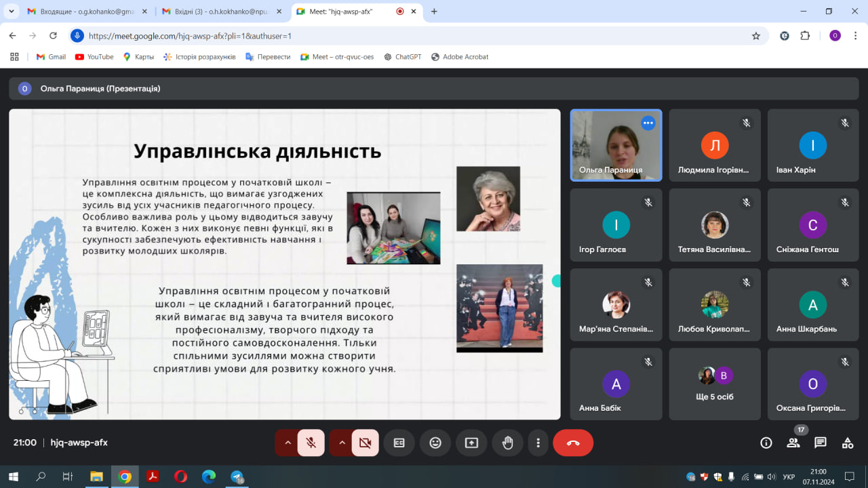Close the Вхідні (3) Gmail tab
This screenshot has width=868, height=488.
pos(279,12)
